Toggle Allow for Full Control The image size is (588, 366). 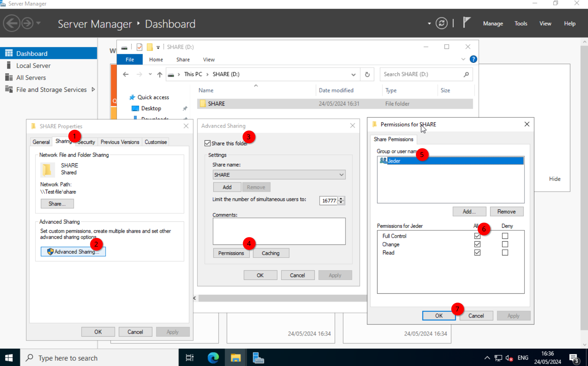pos(477,236)
